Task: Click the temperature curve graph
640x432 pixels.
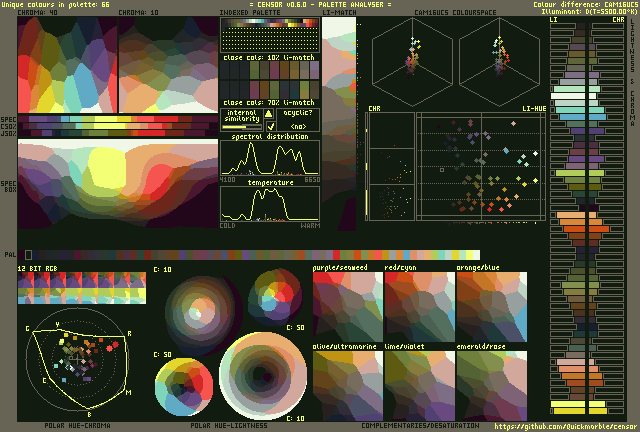Action: coord(270,204)
